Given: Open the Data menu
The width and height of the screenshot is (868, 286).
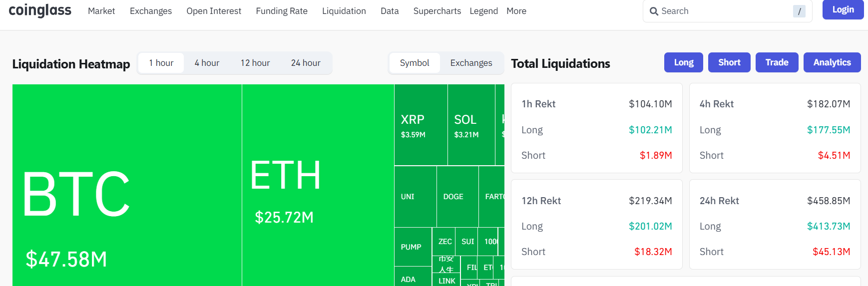Looking at the screenshot, I should (390, 11).
